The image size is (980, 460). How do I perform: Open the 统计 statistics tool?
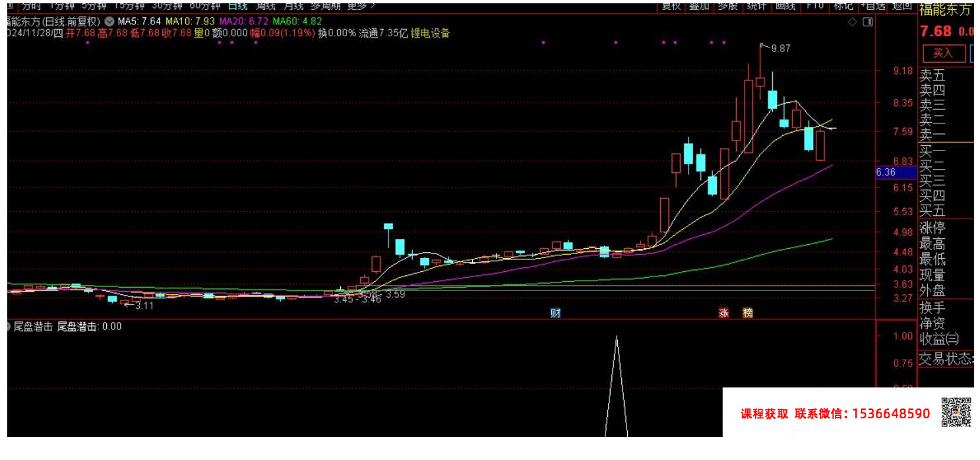point(756,5)
